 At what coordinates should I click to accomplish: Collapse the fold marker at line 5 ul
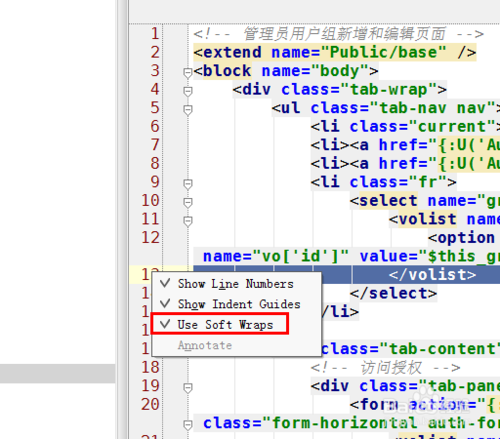point(188,110)
